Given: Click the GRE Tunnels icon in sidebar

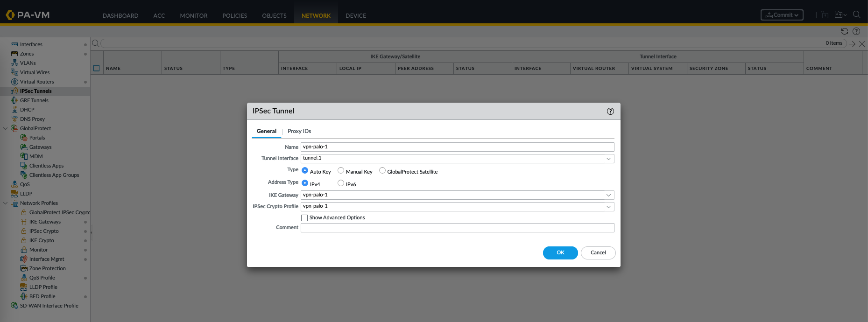Looking at the screenshot, I should 14,100.
